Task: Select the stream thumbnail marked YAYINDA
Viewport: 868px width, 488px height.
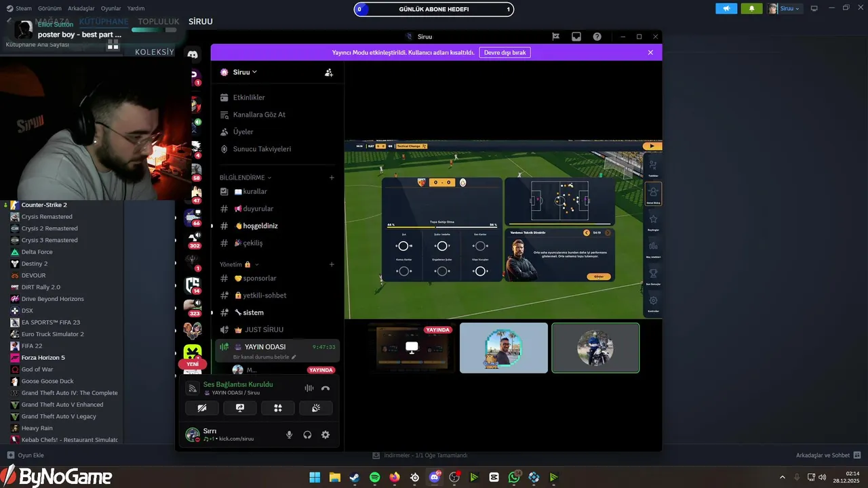Action: coord(412,348)
